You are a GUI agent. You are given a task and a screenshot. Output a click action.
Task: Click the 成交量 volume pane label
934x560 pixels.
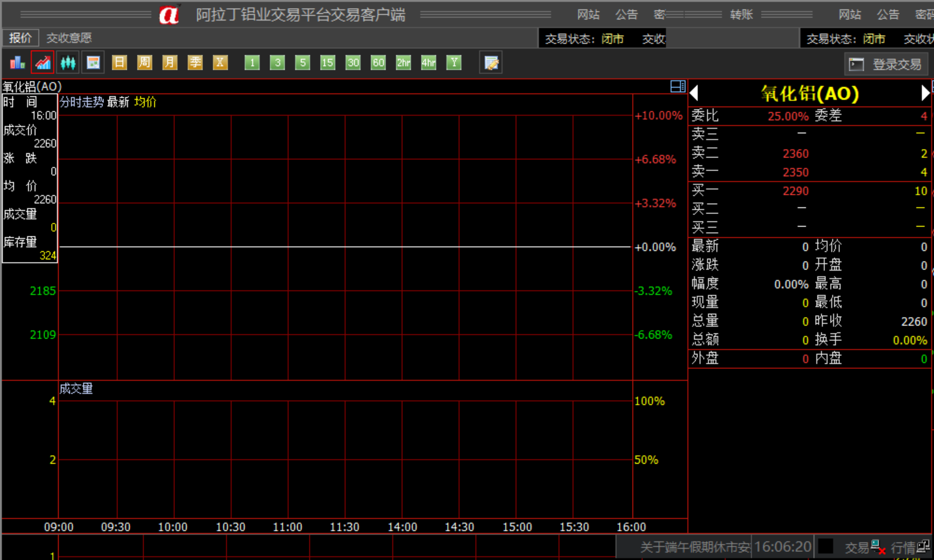pyautogui.click(x=76, y=389)
